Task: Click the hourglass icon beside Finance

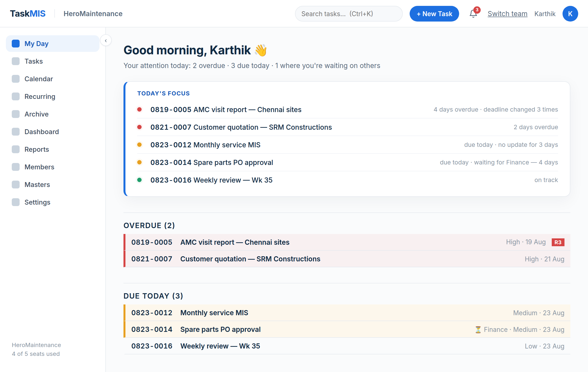Action: pyautogui.click(x=478, y=329)
